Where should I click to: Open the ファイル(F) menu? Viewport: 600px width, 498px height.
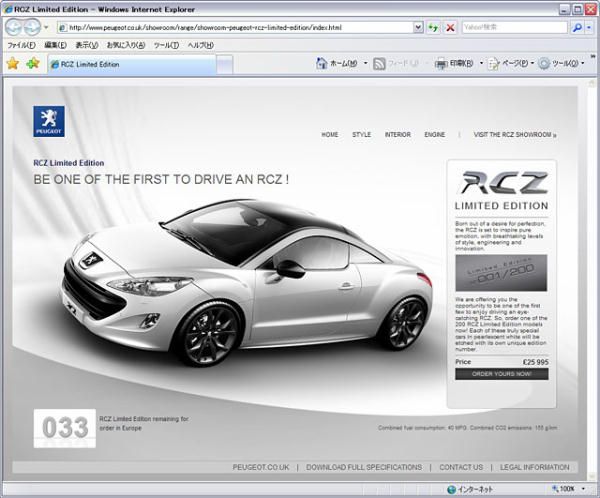pos(21,45)
